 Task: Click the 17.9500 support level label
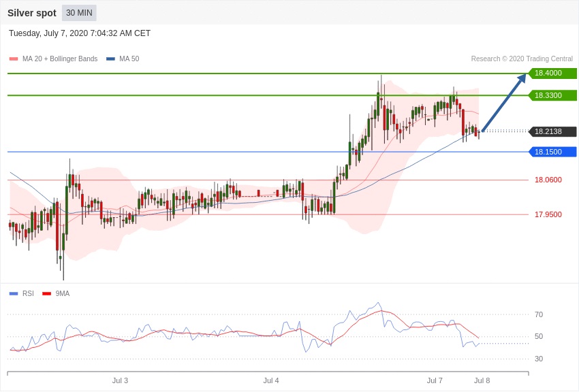pyautogui.click(x=548, y=214)
